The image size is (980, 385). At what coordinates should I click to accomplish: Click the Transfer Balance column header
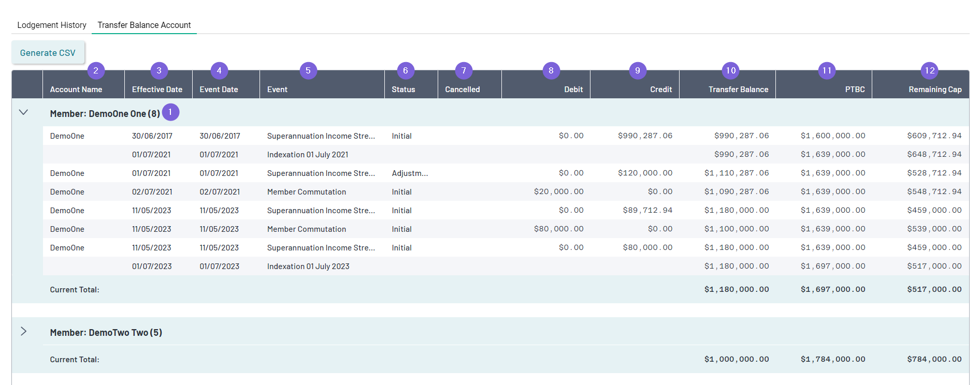point(739,90)
